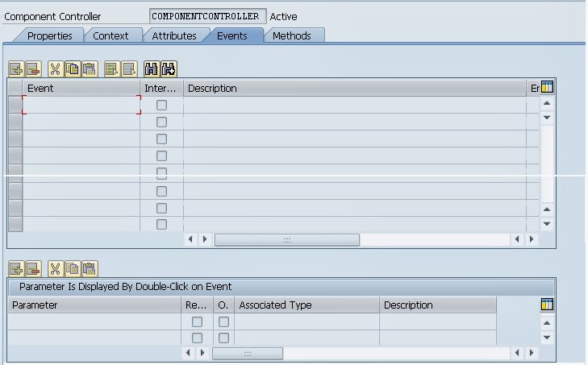This screenshot has width=588, height=365.
Task: Tick the Inter... checkbox in third event row
Action: tap(161, 139)
